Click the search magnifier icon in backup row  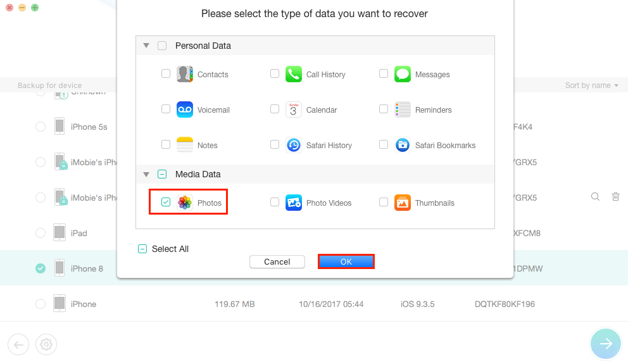pos(596,197)
